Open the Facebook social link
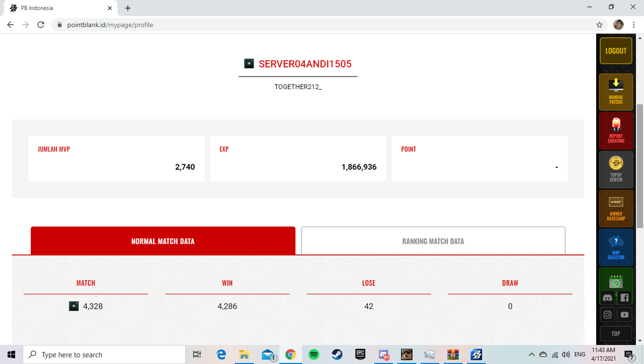The width and height of the screenshot is (644, 364). click(x=624, y=298)
